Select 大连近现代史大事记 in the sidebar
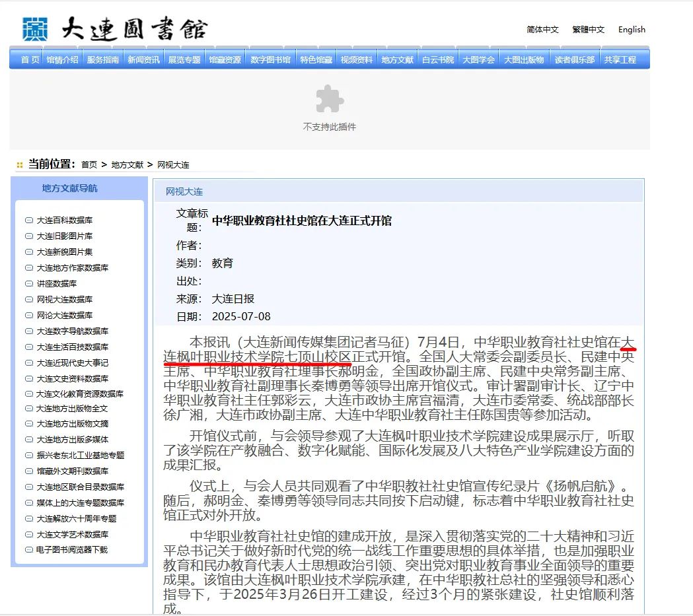This screenshot has width=693, height=616. click(x=72, y=363)
